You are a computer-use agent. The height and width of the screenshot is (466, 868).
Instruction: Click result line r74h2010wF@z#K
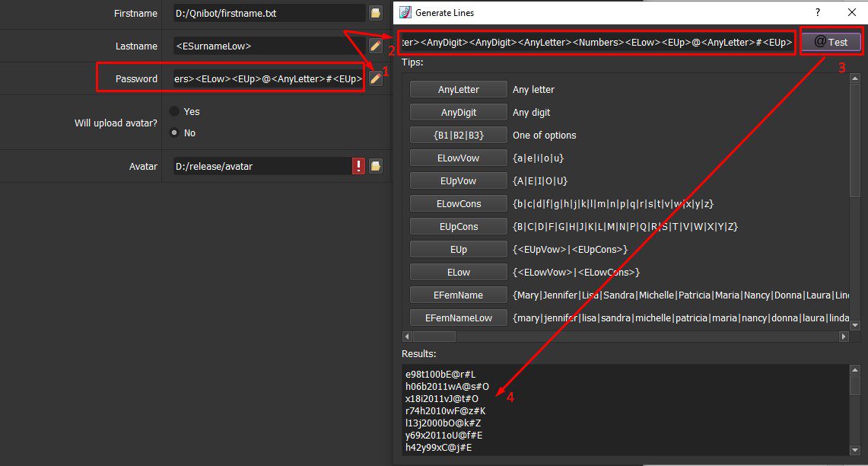pos(446,410)
